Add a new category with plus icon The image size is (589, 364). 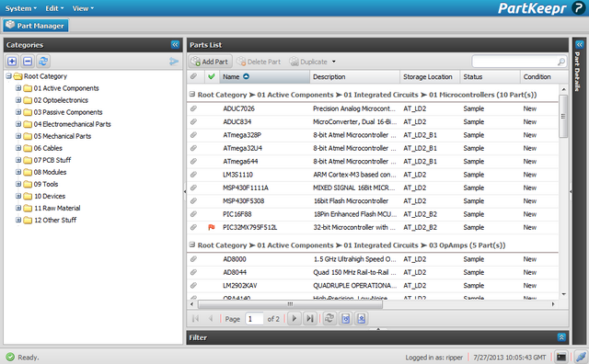coord(12,62)
